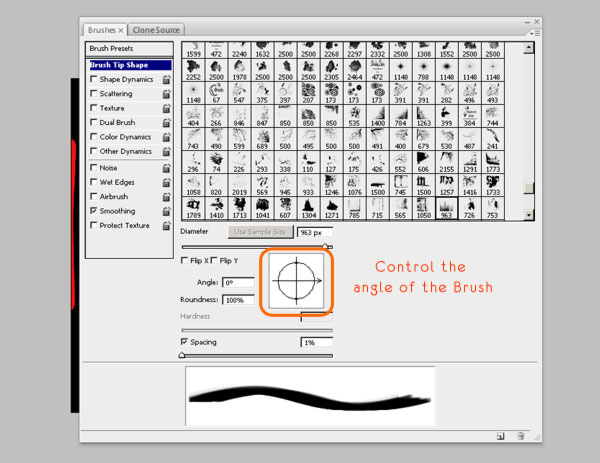
Task: Disable the Spacing checkbox
Action: click(184, 342)
